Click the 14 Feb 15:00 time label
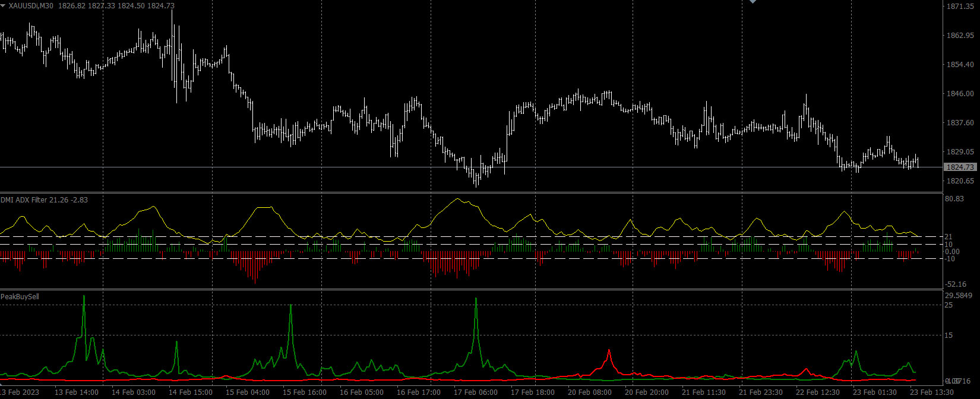Screen dimensions: 980x399 click(191, 392)
